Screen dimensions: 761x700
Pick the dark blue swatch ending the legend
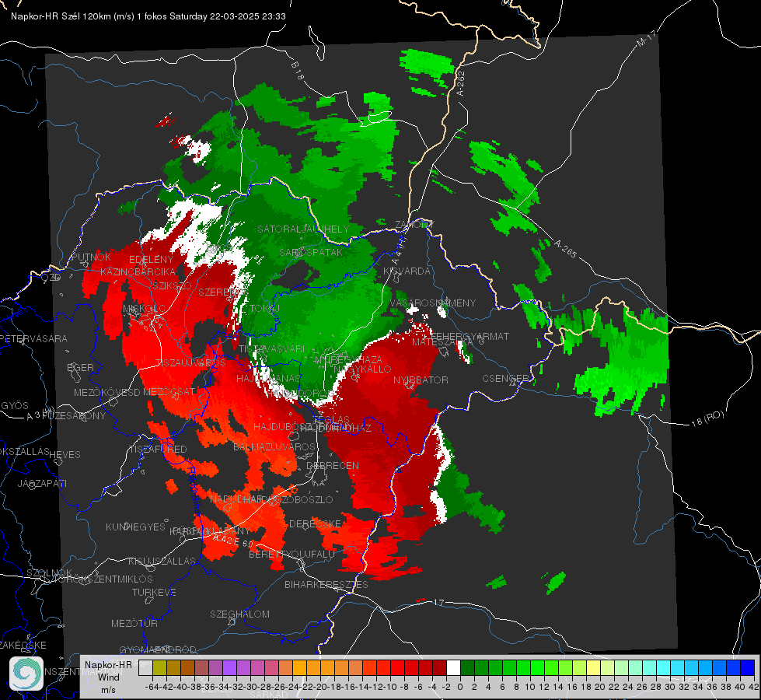[748, 668]
